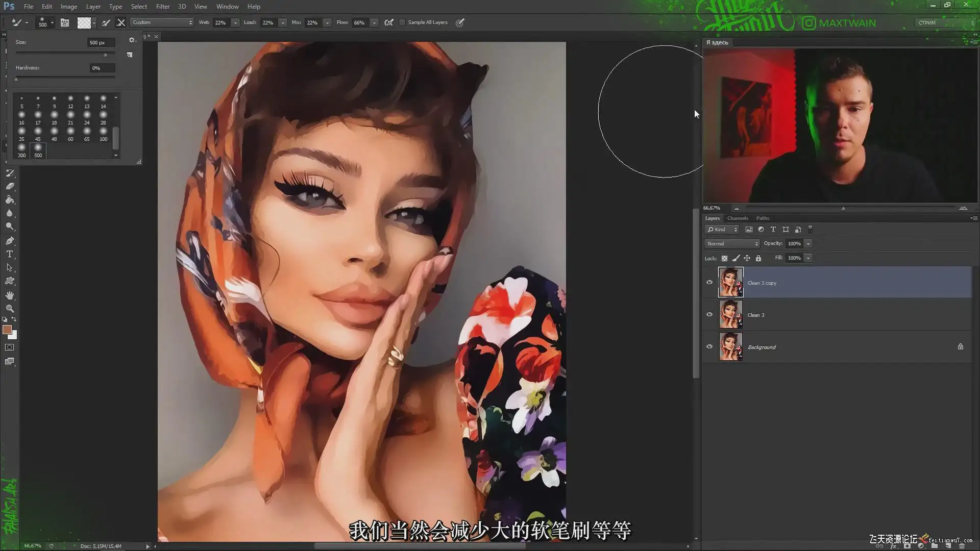980x551 pixels.
Task: Select the Paint Bucket tool
Action: coord(10,199)
